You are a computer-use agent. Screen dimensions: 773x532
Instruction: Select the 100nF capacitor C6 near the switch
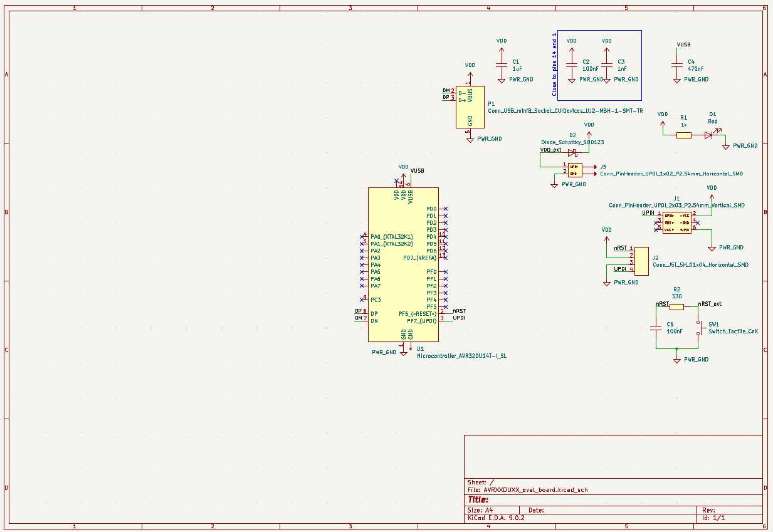tap(656, 327)
